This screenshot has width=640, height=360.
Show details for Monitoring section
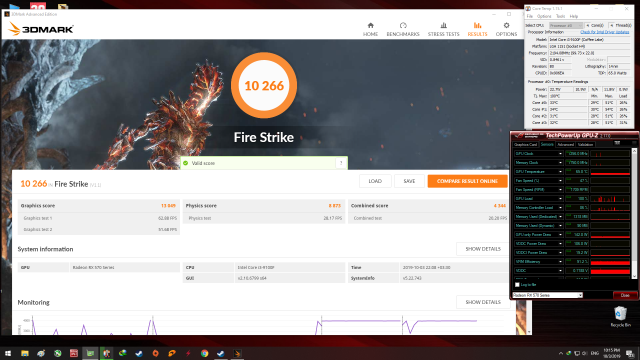tap(483, 302)
